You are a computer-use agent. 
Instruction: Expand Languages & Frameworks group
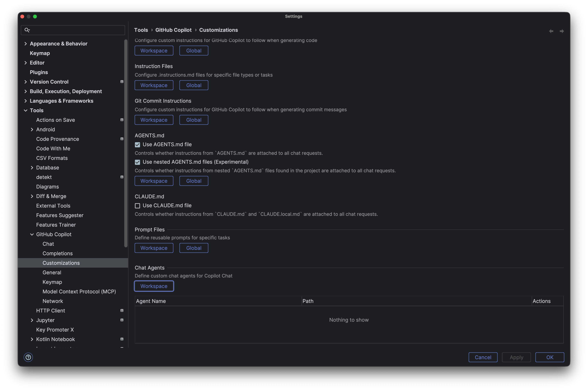click(x=25, y=101)
